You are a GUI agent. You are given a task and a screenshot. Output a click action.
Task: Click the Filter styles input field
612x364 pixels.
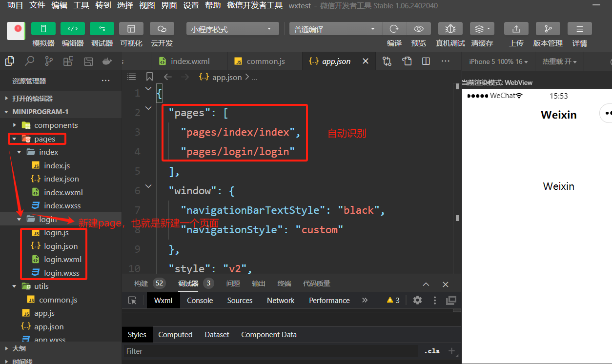pos(271,351)
